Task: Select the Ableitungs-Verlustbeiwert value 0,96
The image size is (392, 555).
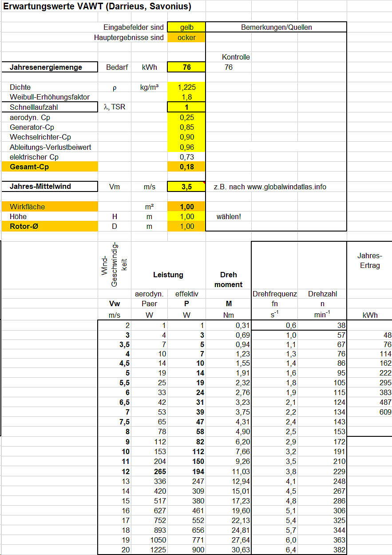Action: coord(186,147)
